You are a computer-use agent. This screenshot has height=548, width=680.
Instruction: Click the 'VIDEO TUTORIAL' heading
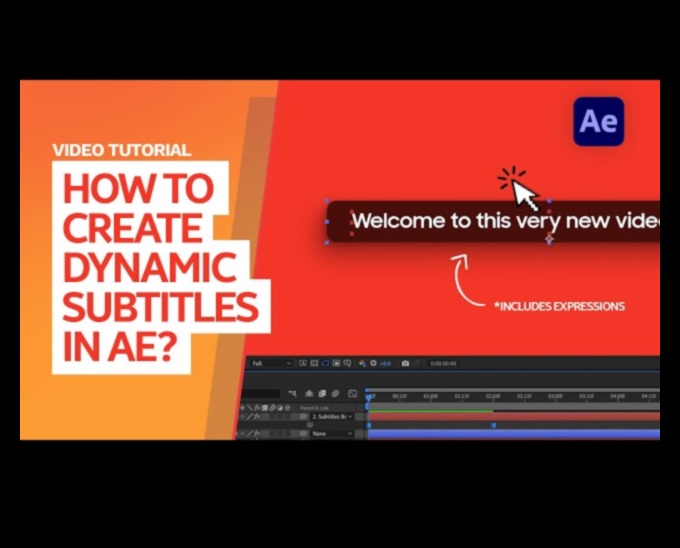pyautogui.click(x=122, y=150)
